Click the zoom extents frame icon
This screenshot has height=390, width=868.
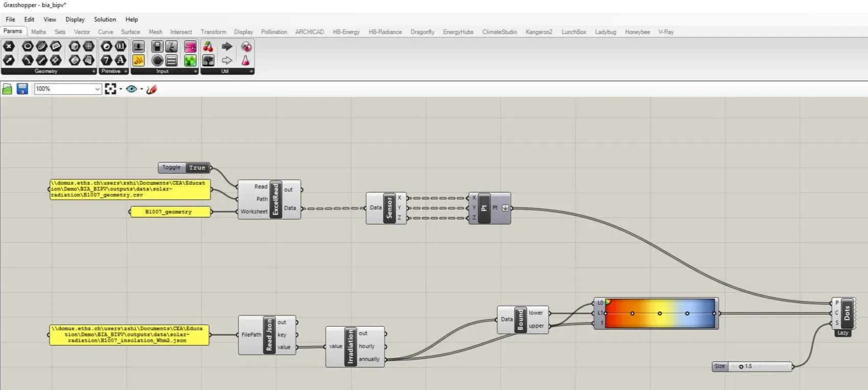click(110, 89)
